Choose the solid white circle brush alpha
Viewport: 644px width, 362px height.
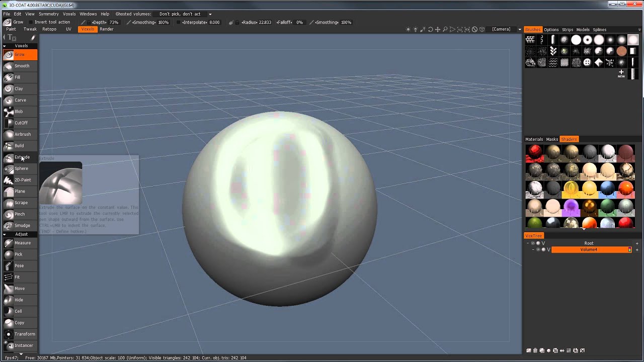576,40
